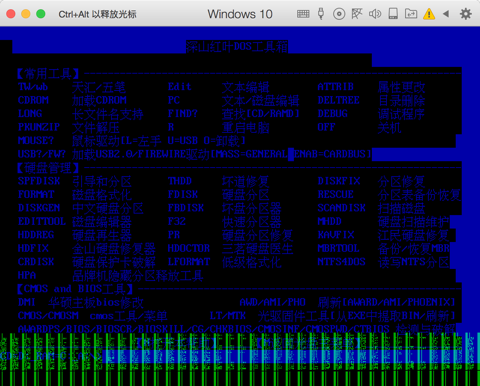Image resolution: width=480 pixels, height=386 pixels.
Task: Select the MOUSE? command entry
Action: [x=36, y=141]
